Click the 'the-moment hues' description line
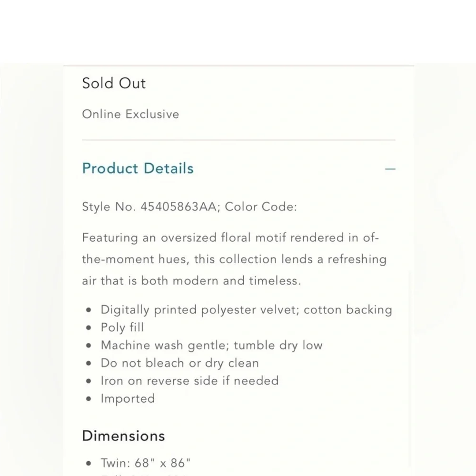This screenshot has width=476, height=476. pyautogui.click(x=234, y=259)
